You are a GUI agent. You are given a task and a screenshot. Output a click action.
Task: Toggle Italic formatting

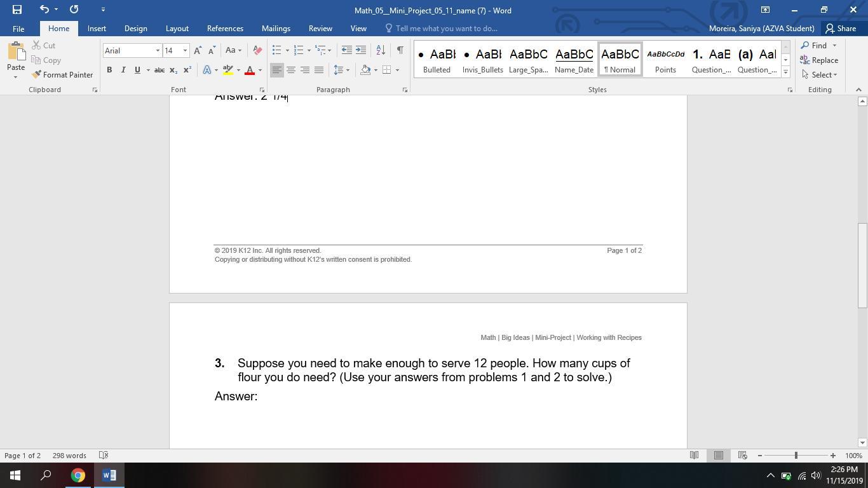tap(123, 70)
